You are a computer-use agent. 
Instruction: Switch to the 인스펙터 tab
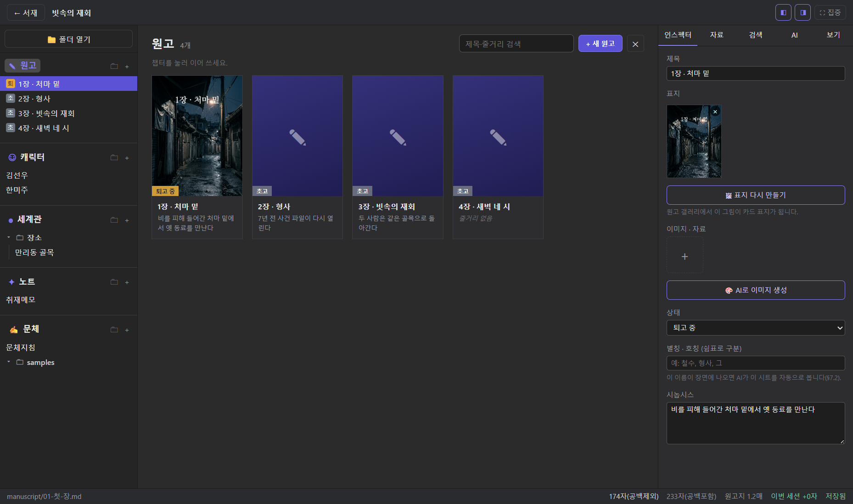click(678, 35)
